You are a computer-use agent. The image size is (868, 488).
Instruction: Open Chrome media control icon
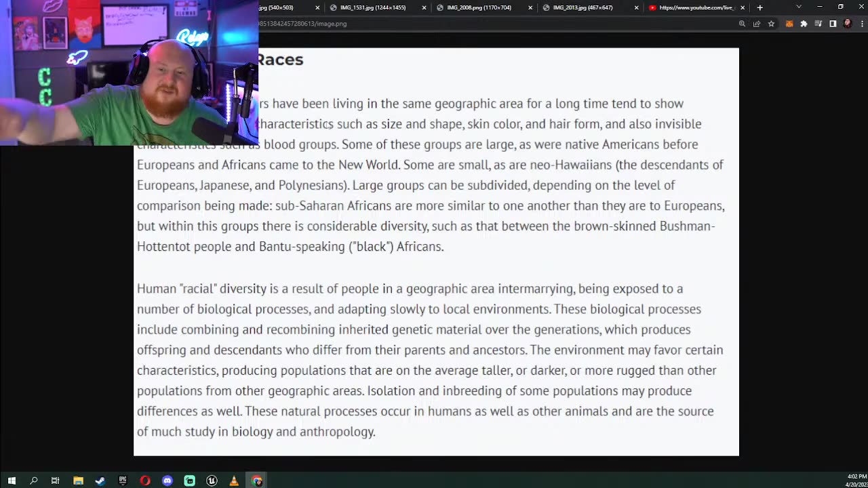[818, 24]
